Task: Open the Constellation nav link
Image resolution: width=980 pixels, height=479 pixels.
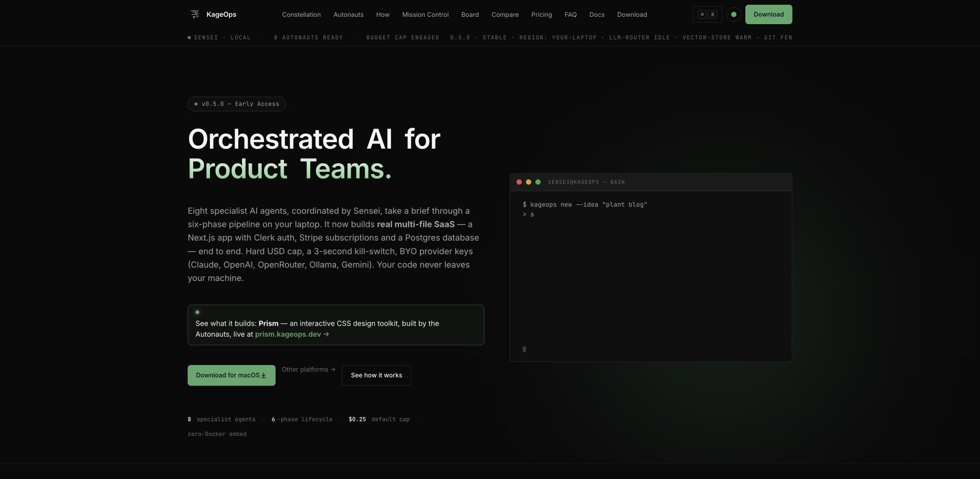Action: [x=301, y=15]
